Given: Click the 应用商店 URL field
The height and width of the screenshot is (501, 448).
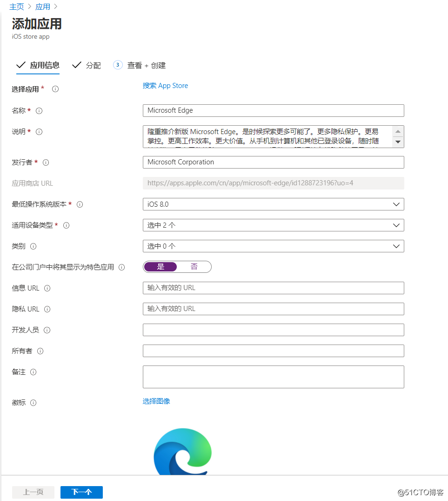Looking at the screenshot, I should click(x=274, y=183).
